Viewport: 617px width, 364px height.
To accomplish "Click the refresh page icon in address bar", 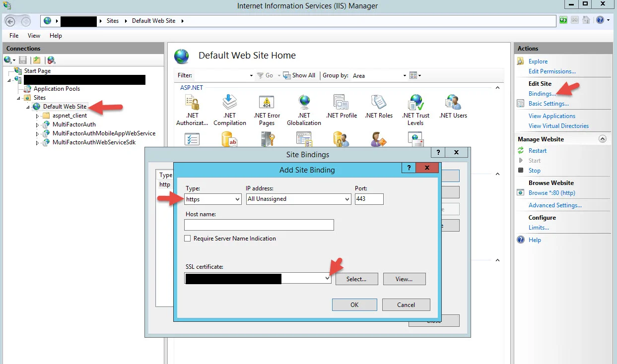I will (563, 20).
